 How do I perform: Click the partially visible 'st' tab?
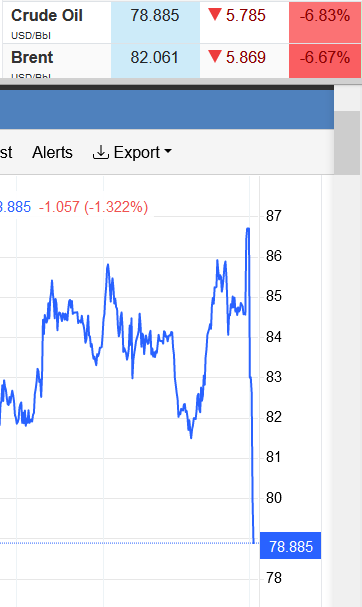[6, 153]
